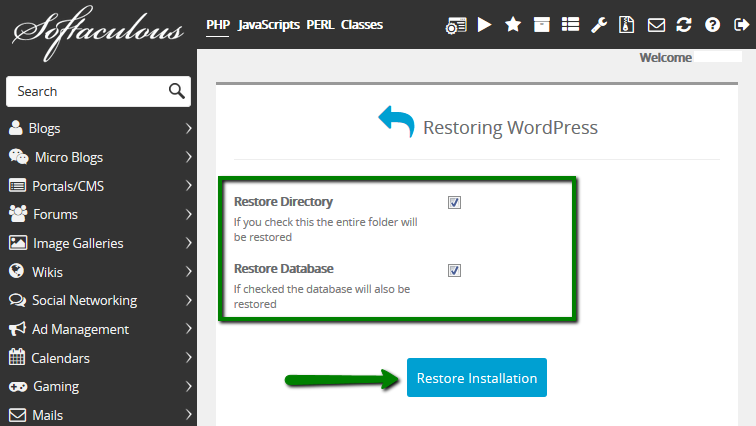
Task: Expand the Wikis category chevron
Action: coord(189,272)
